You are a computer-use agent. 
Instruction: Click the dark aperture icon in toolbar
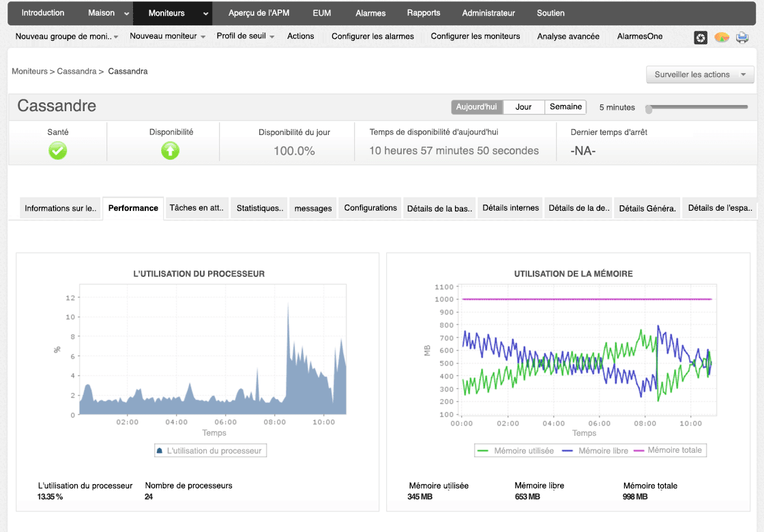[x=701, y=38]
